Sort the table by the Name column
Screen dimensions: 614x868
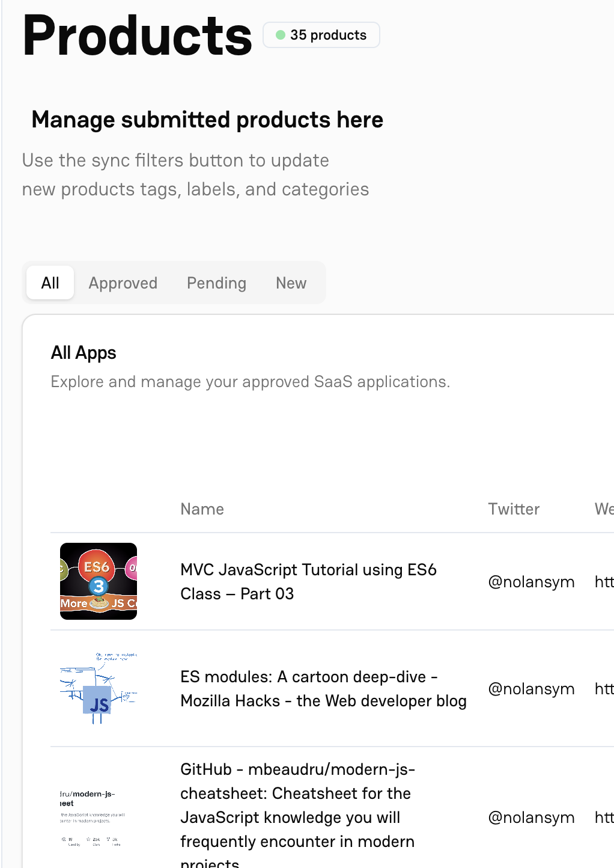coord(202,509)
